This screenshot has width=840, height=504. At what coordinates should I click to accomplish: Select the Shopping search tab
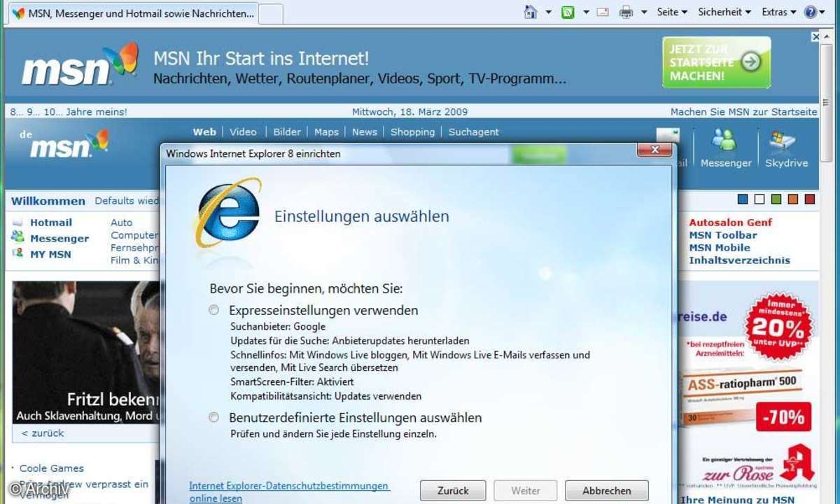(x=412, y=132)
